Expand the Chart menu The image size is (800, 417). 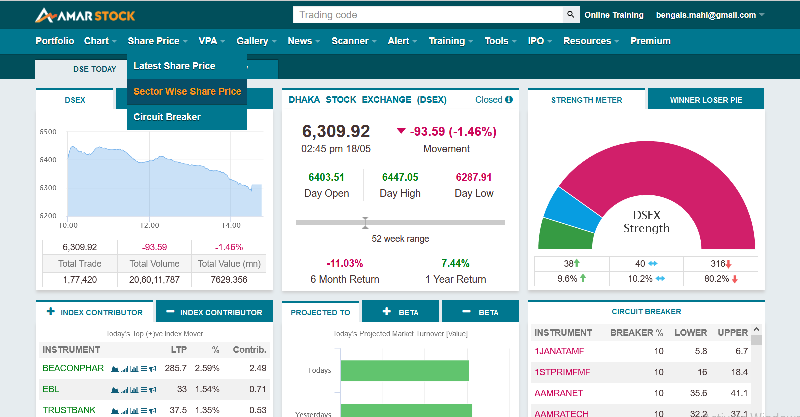[x=101, y=41]
